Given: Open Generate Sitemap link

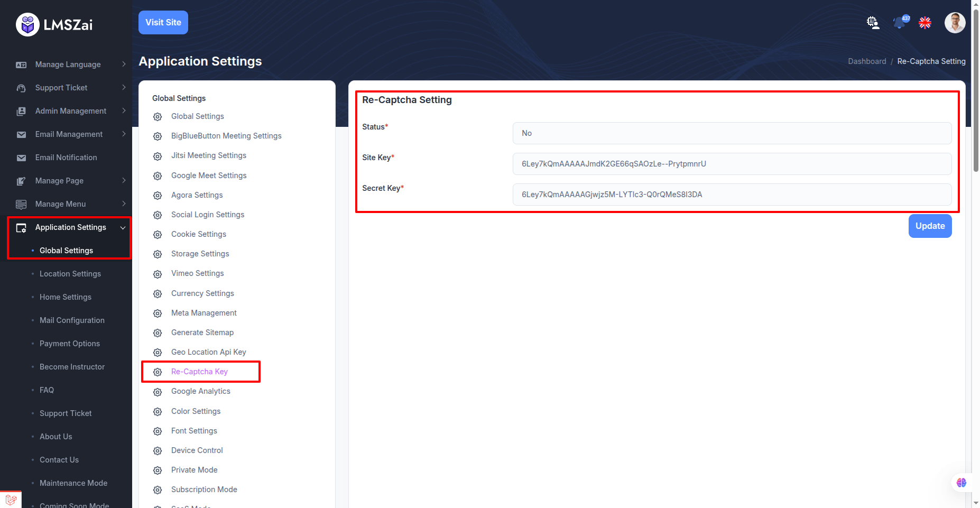Looking at the screenshot, I should tap(202, 332).
